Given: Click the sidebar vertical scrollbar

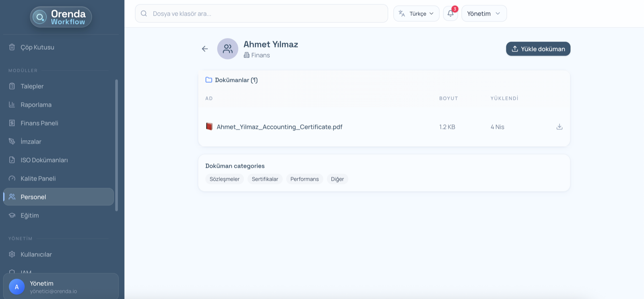Looking at the screenshot, I should [117, 145].
